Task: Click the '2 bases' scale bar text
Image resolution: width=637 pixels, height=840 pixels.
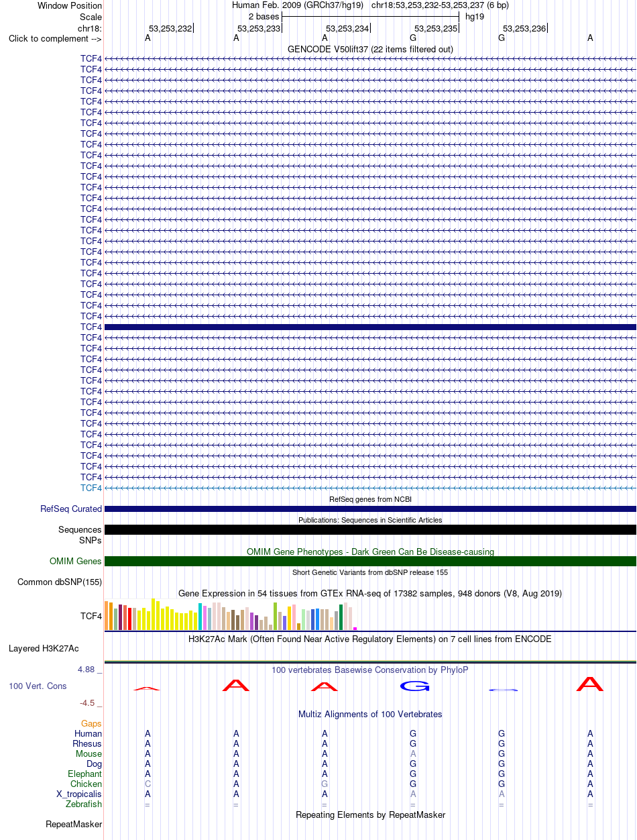Action: point(264,17)
